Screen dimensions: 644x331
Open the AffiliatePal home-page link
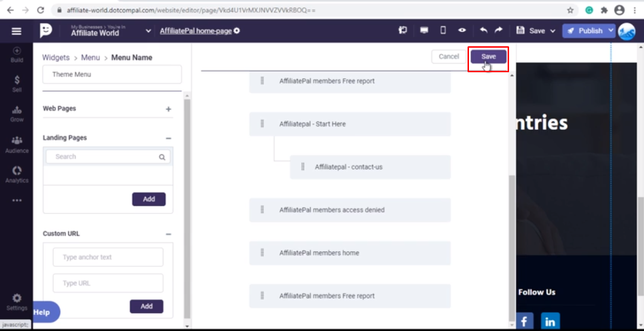196,31
